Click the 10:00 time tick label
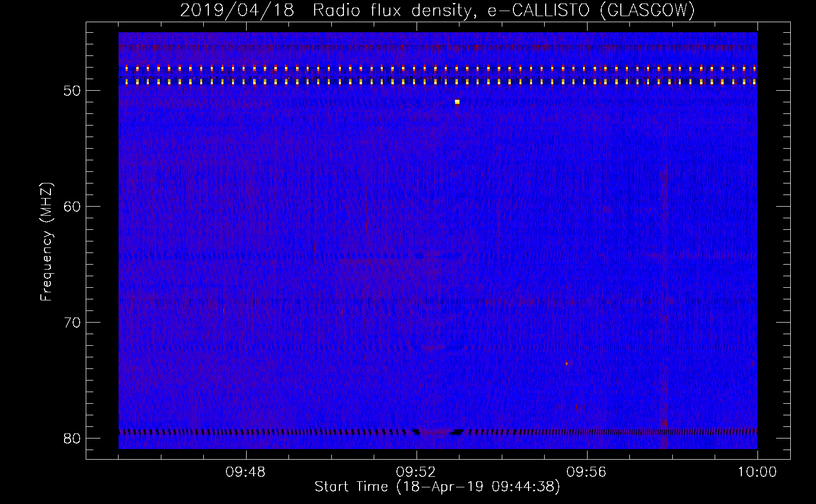The width and height of the screenshot is (816, 504). click(x=757, y=472)
